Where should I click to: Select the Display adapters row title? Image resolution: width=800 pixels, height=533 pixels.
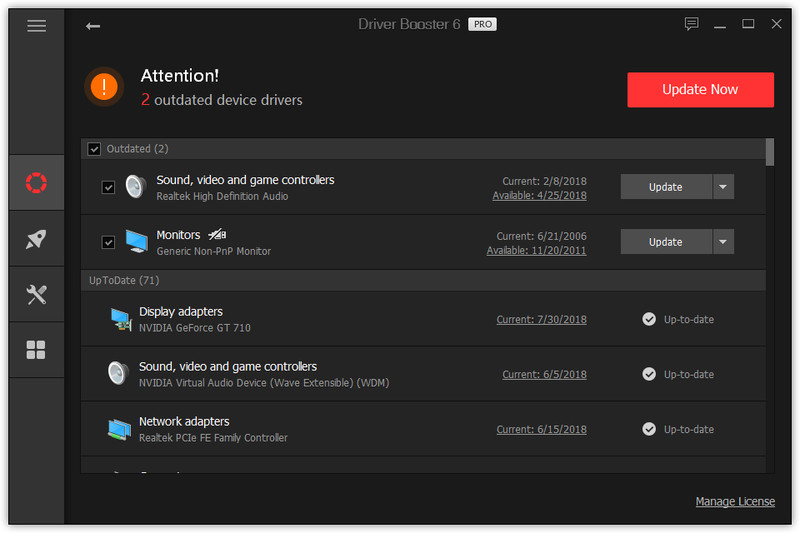click(181, 312)
